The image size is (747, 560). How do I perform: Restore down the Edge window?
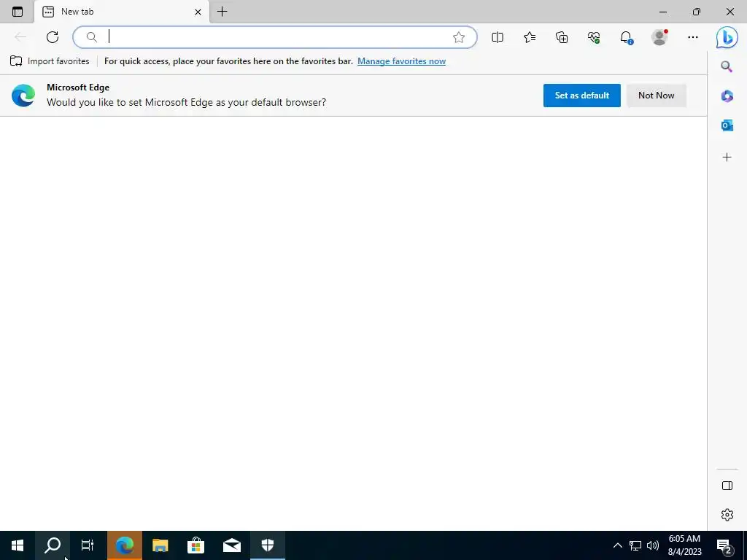[697, 12]
